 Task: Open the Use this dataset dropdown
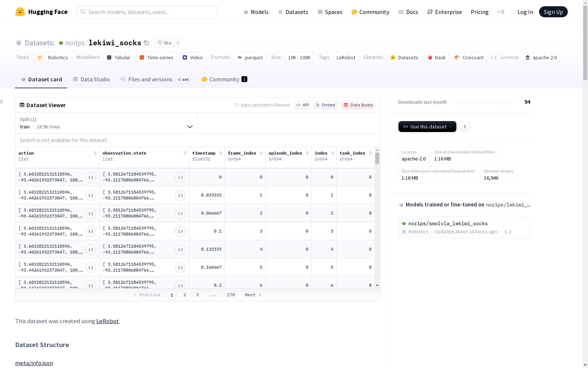click(427, 127)
